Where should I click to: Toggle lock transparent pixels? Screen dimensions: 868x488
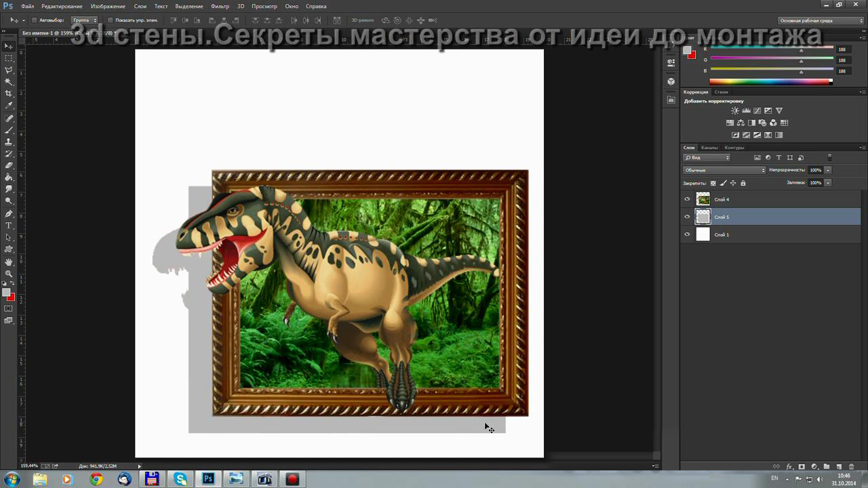click(713, 183)
